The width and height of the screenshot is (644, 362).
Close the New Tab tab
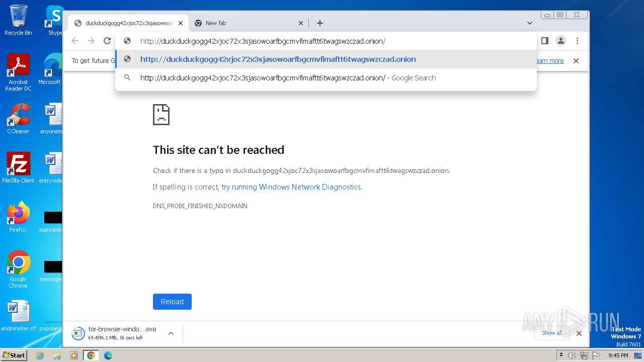click(301, 23)
